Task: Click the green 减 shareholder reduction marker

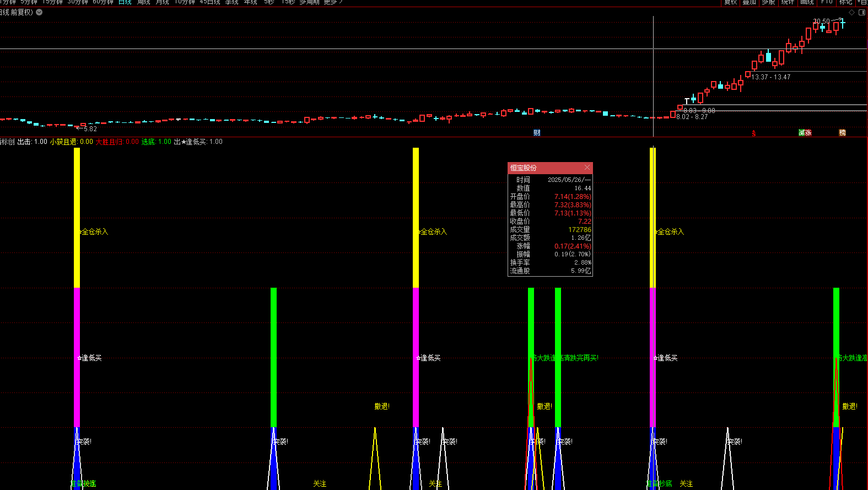Action: pyautogui.click(x=802, y=133)
